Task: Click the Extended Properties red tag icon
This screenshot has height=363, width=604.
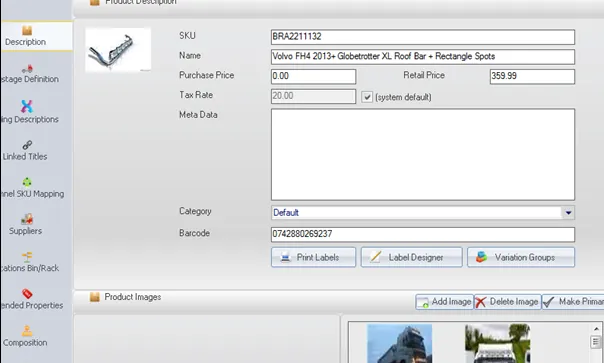Action: 27,294
